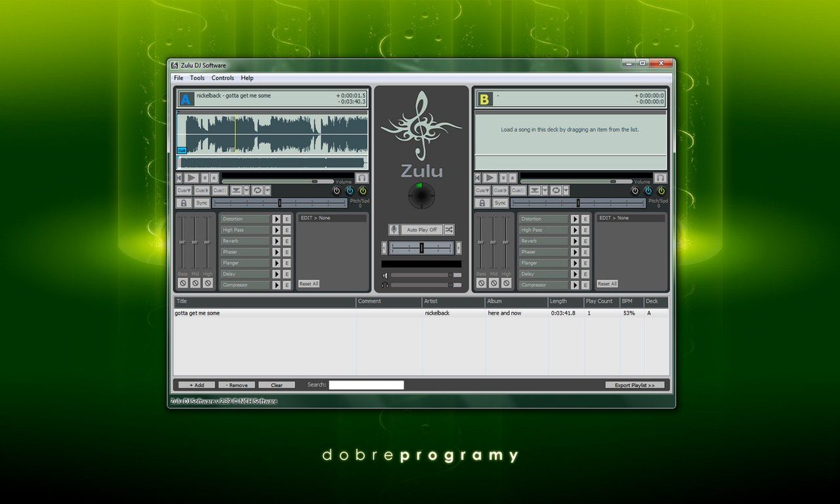Select the tempo lock icon on Deck B
The width and height of the screenshot is (840, 504).
coord(482,202)
